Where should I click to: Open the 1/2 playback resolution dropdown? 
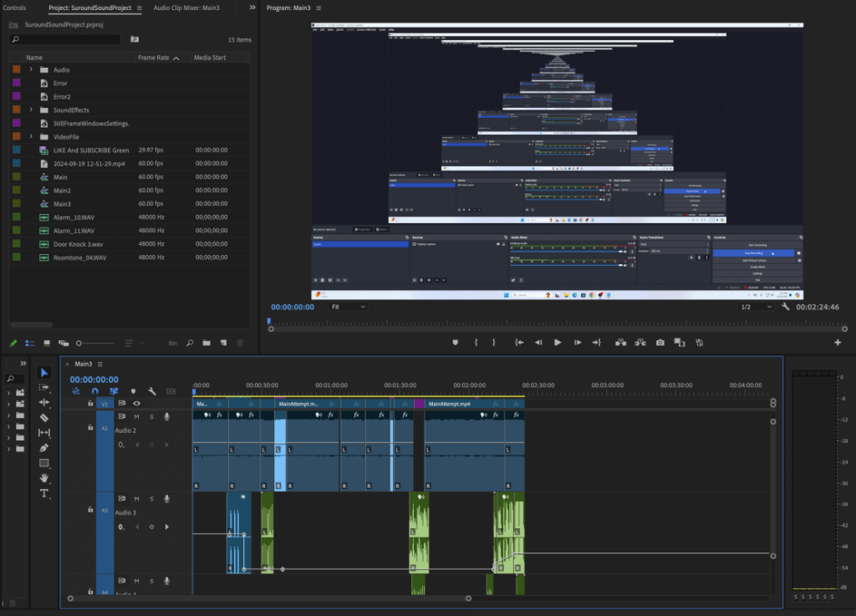(757, 307)
